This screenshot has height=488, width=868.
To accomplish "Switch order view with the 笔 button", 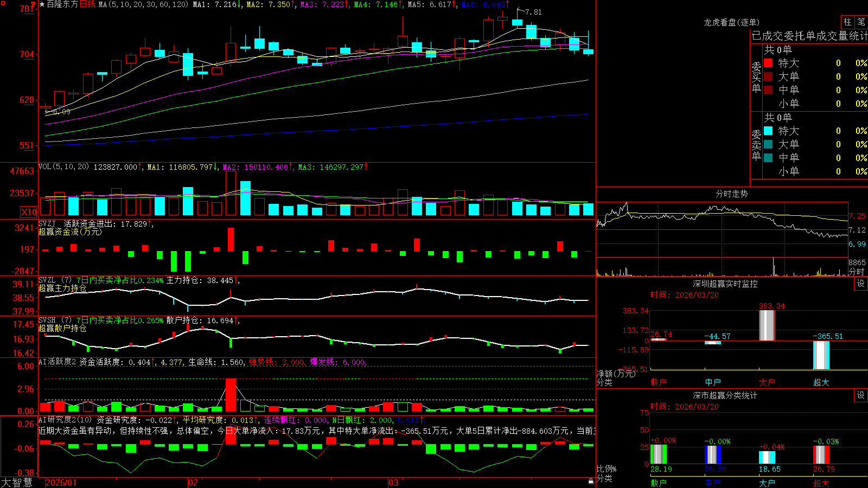I will (861, 22).
